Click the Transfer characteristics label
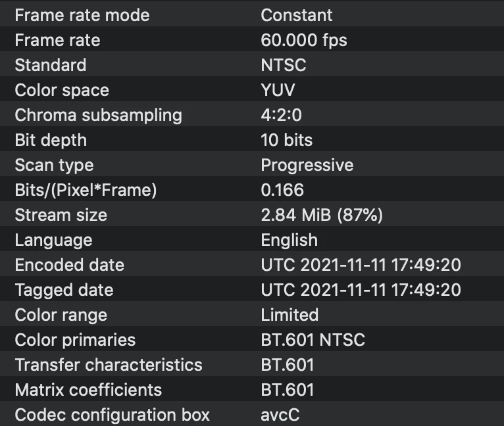The width and height of the screenshot is (504, 426). pos(109,365)
